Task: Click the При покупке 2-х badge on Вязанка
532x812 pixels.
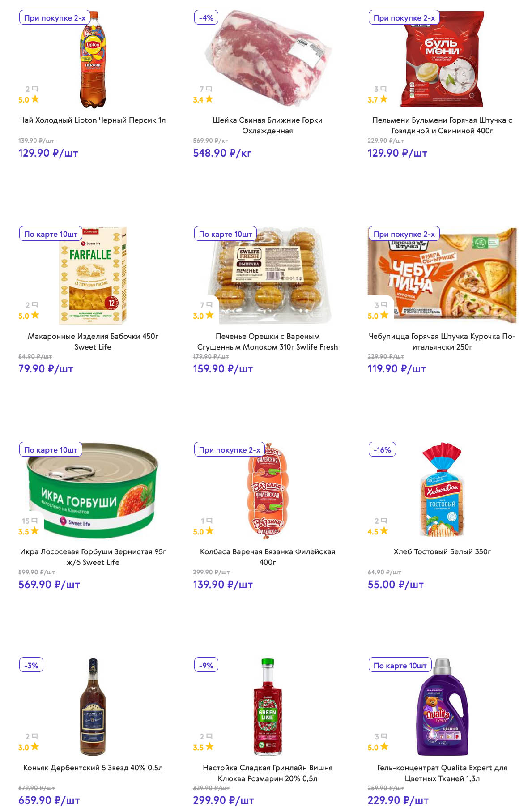Action: pyautogui.click(x=229, y=449)
